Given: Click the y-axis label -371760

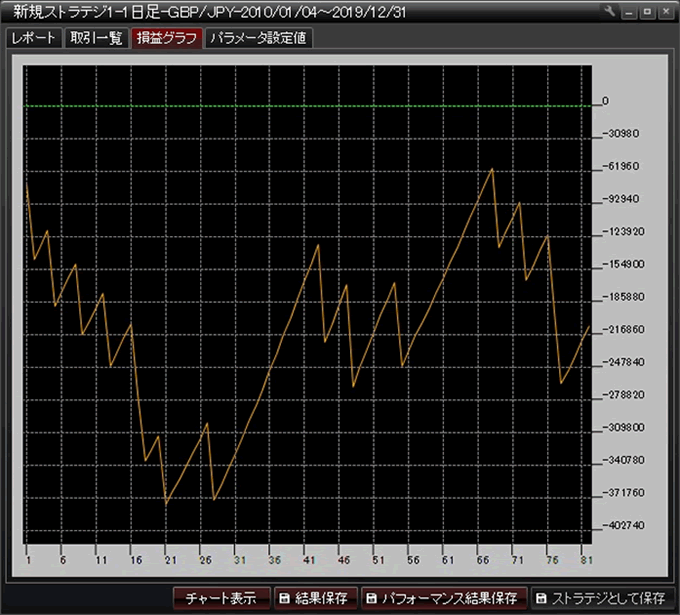Looking at the screenshot, I should (624, 493).
